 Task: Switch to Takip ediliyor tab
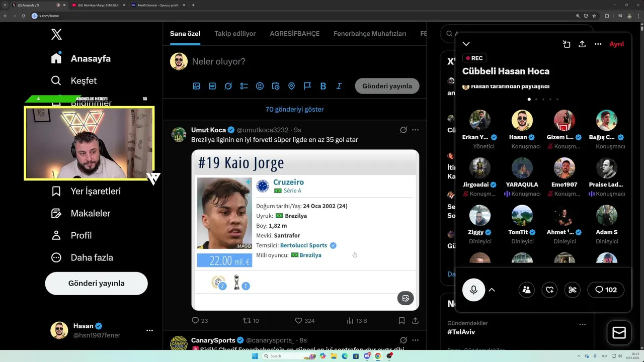coord(235,34)
